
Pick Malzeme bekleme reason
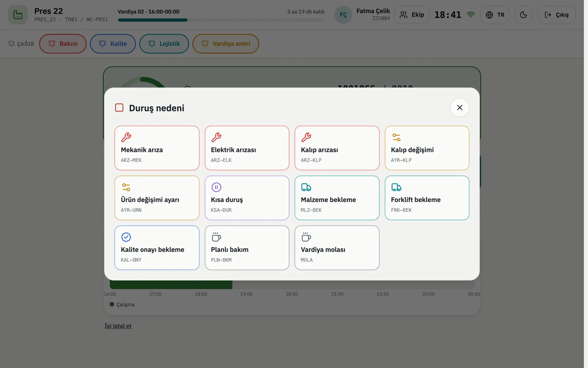click(x=337, y=198)
